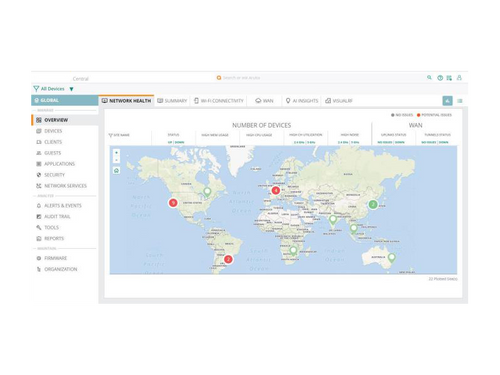Click the green pin in southern Africa
The image size is (500, 375).
coord(293,251)
